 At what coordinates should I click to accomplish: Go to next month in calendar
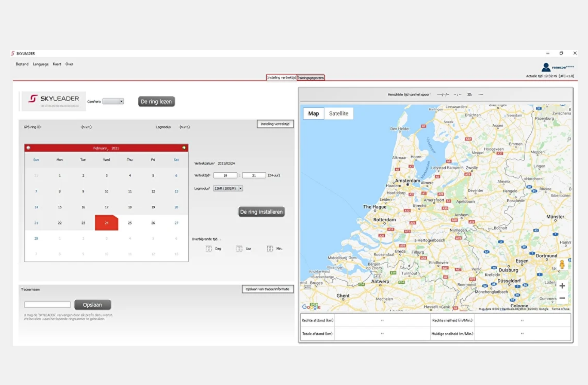point(184,148)
